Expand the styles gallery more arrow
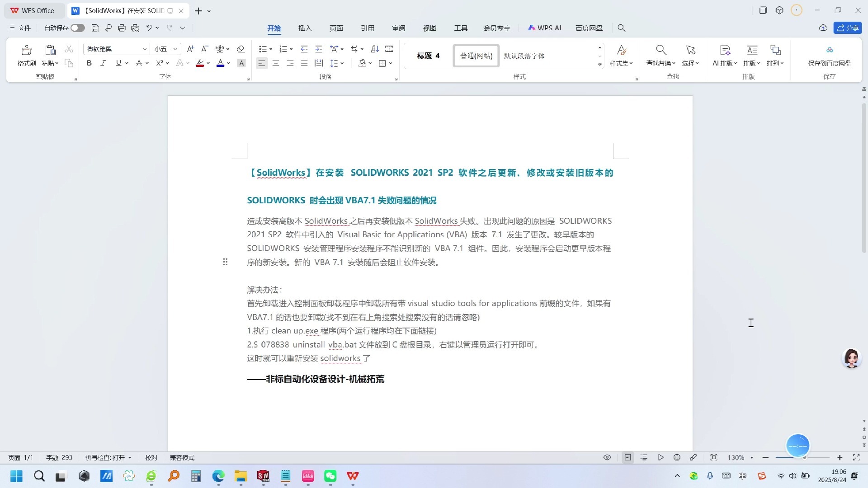 coord(600,65)
